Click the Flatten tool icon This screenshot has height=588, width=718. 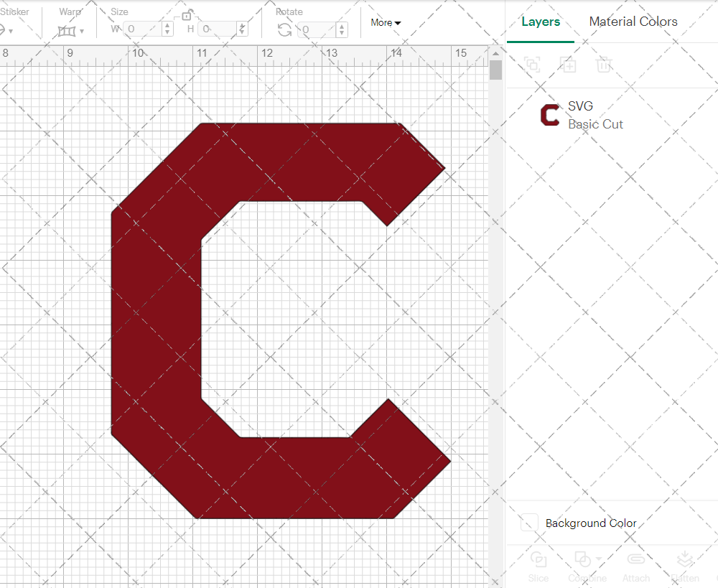point(684,559)
